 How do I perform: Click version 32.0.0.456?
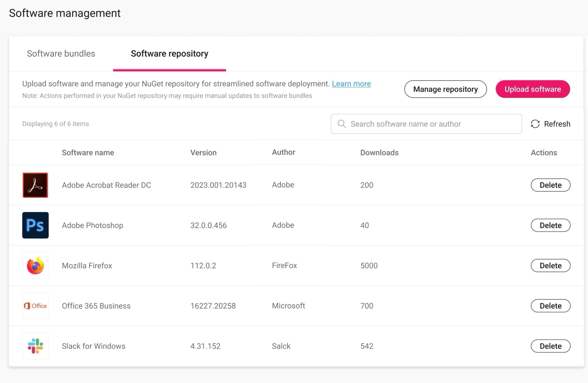coord(208,225)
